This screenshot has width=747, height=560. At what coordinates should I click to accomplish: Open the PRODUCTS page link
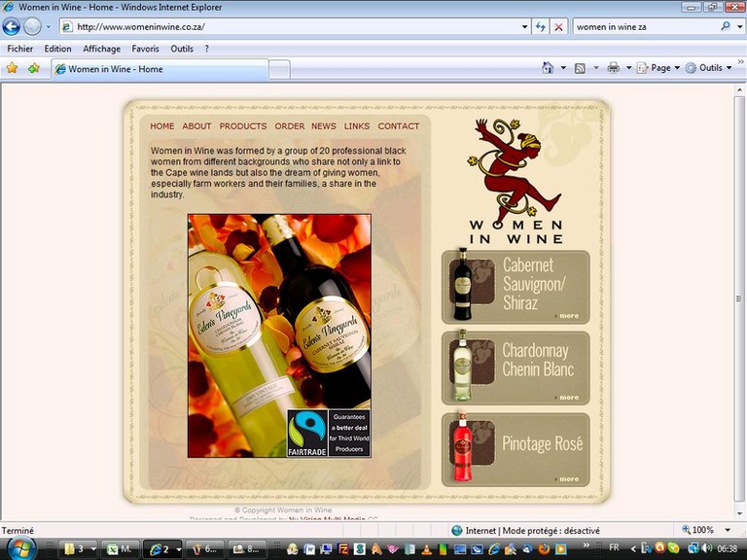242,126
